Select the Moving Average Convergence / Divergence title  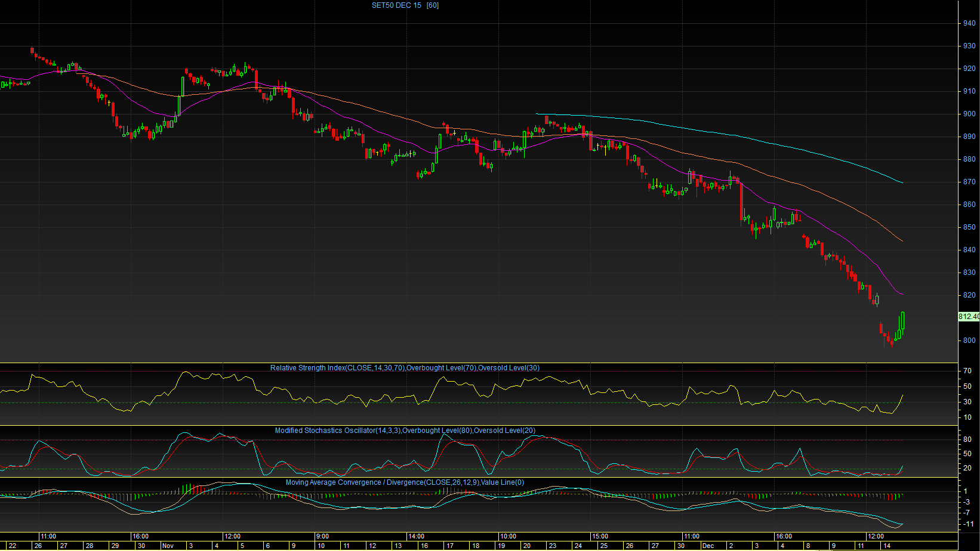point(405,482)
